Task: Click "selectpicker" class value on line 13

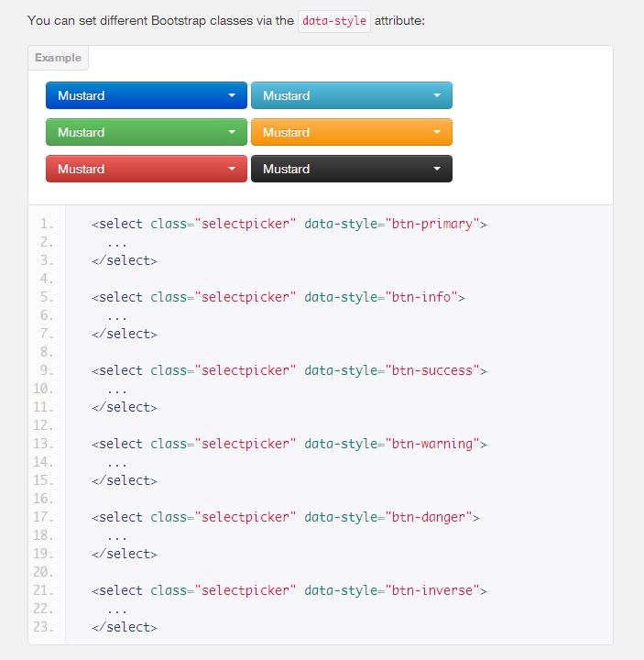Action: coord(246,444)
